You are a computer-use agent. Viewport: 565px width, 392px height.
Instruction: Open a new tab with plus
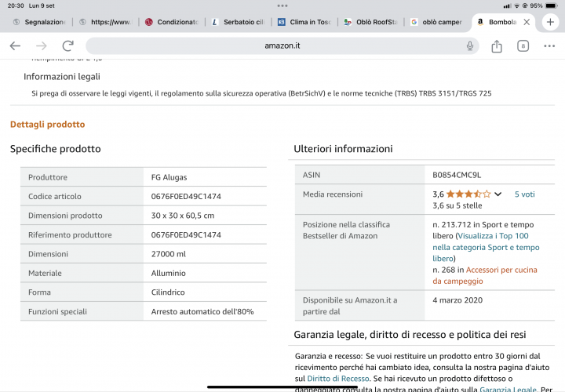(550, 22)
